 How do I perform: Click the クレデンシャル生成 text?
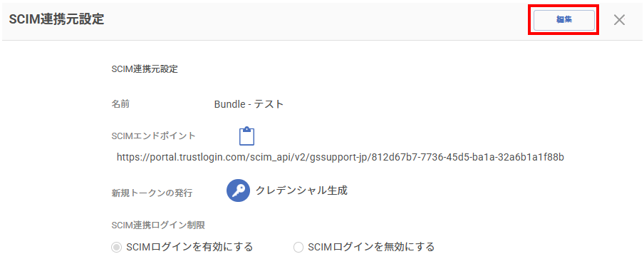pyautogui.click(x=301, y=191)
